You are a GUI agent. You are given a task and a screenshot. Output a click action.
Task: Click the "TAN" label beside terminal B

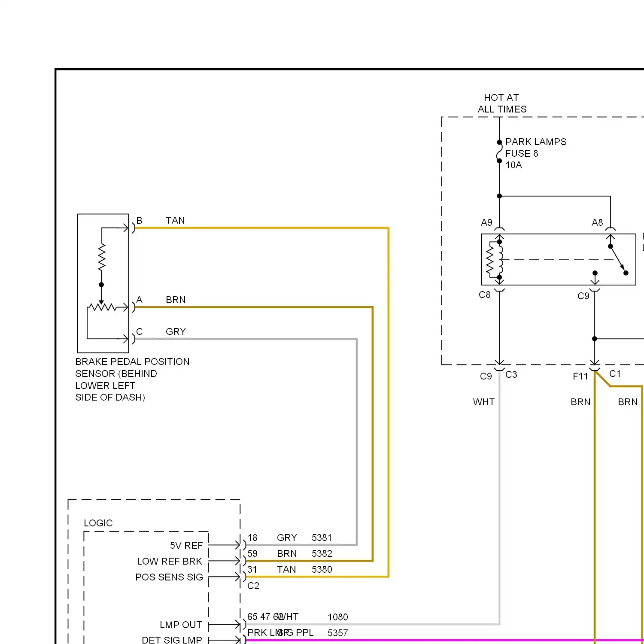point(175,220)
